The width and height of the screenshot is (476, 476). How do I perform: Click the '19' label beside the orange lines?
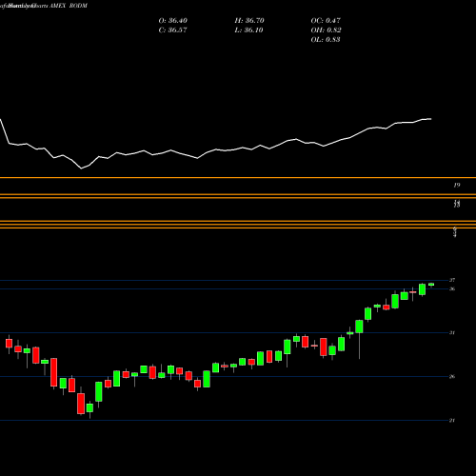[457, 185]
